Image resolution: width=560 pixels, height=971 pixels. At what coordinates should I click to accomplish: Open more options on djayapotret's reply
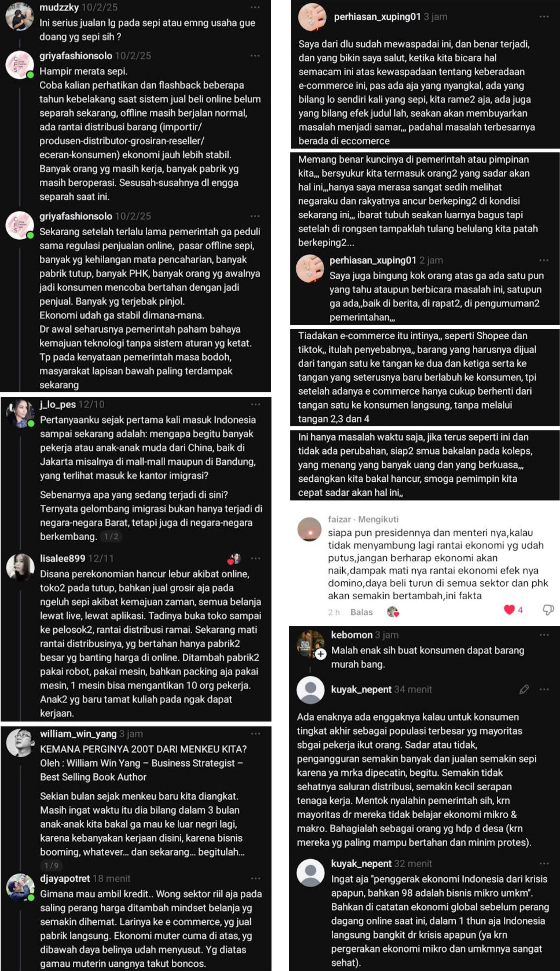(255, 878)
